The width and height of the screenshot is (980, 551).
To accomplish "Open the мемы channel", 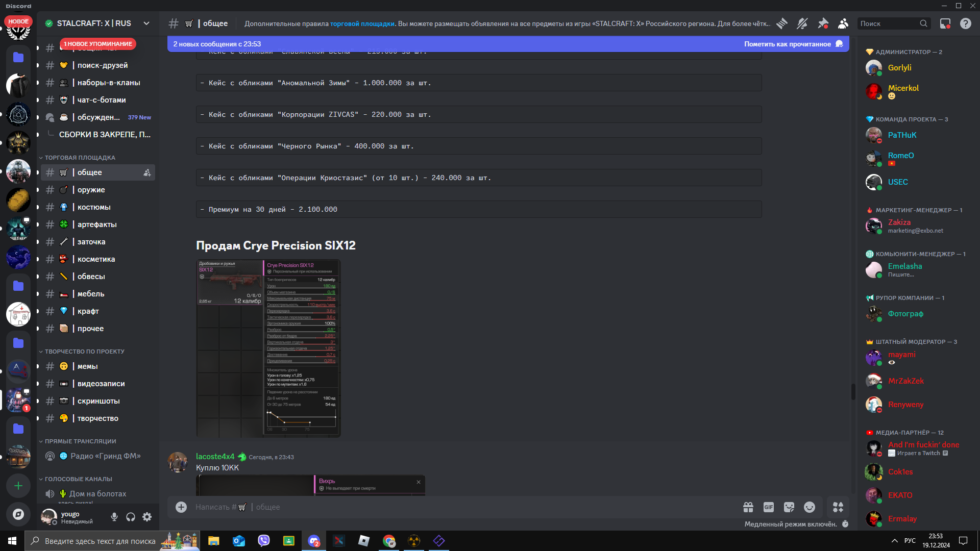I will 98,366.
